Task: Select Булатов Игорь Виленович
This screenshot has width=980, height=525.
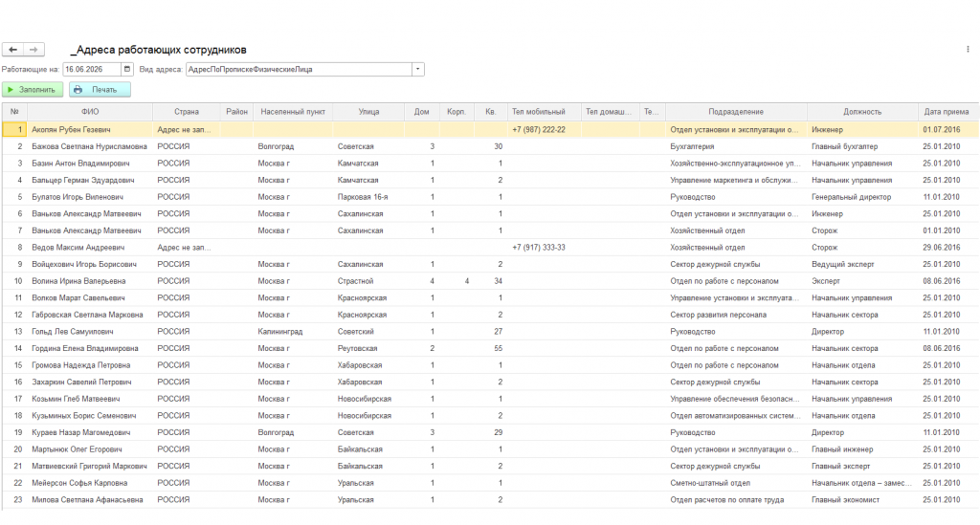Action: pyautogui.click(x=491, y=197)
